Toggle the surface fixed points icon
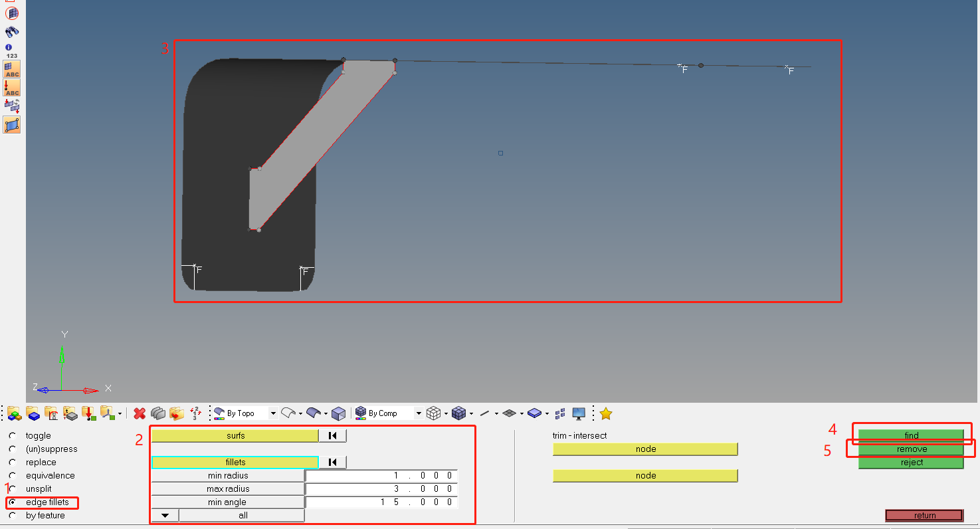This screenshot has height=529, width=980. coord(12,124)
